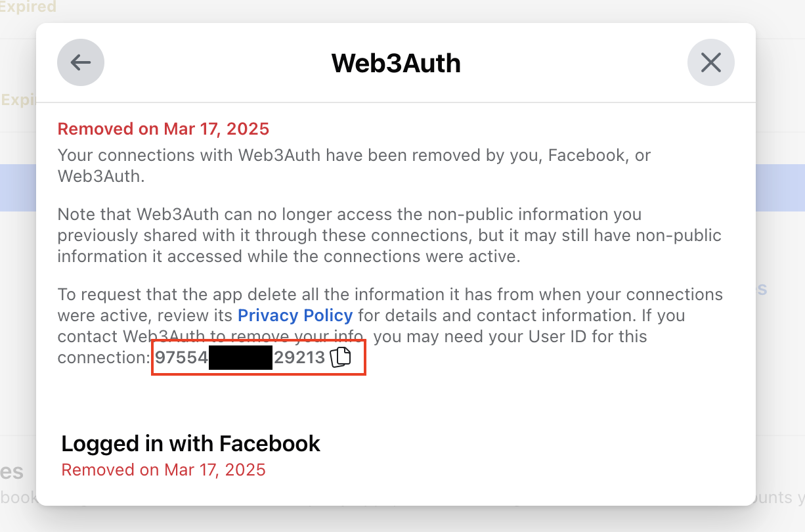Viewport: 805px width, 532px height.
Task: Click the second faded Expired label behind dialog
Action: pos(18,100)
